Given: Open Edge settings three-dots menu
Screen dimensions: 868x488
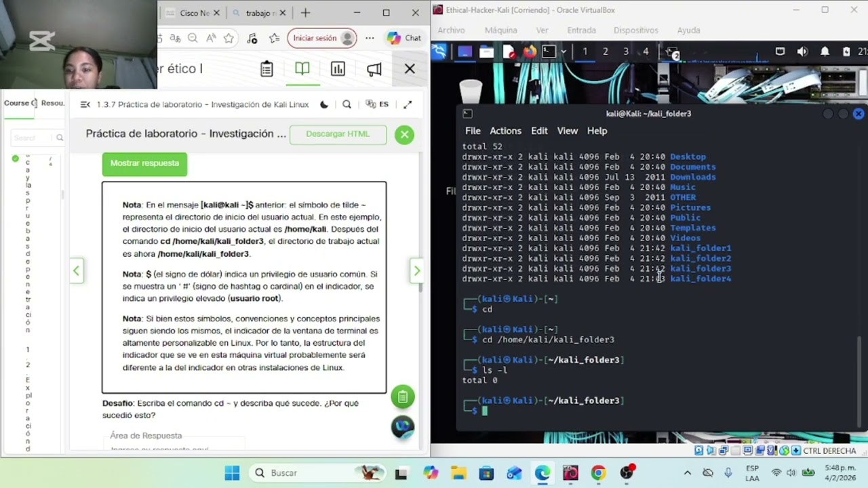Looking at the screenshot, I should point(370,39).
